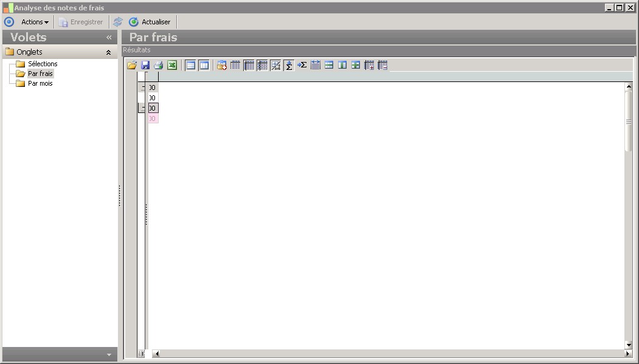Toggle the grid icon with vertical line
Viewport: 639px width, 364px height.
[x=249, y=65]
